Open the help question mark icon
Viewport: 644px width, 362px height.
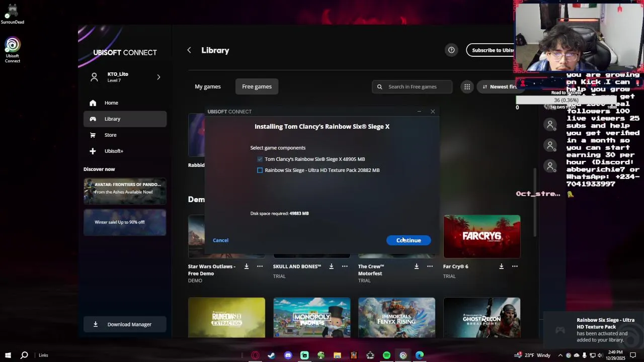pos(451,50)
